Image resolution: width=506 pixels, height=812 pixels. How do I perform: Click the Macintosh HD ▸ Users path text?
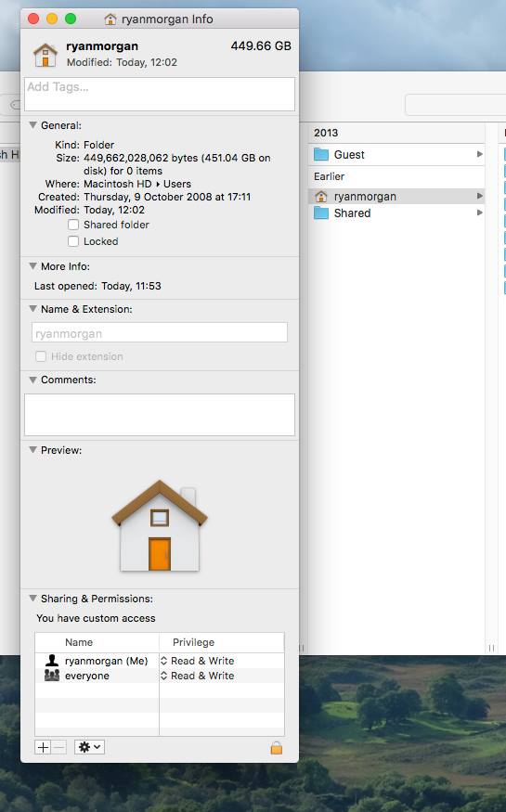click(x=137, y=184)
